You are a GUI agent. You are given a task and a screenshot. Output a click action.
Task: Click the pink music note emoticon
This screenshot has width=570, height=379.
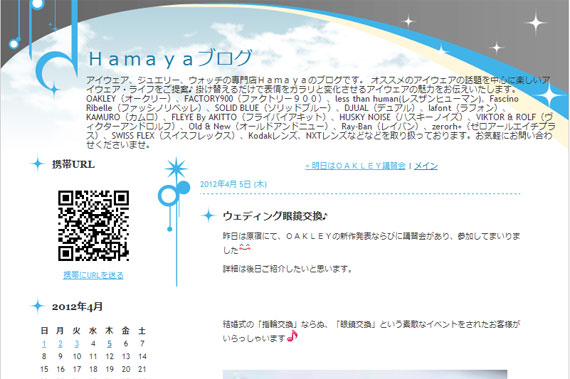pyautogui.click(x=292, y=336)
